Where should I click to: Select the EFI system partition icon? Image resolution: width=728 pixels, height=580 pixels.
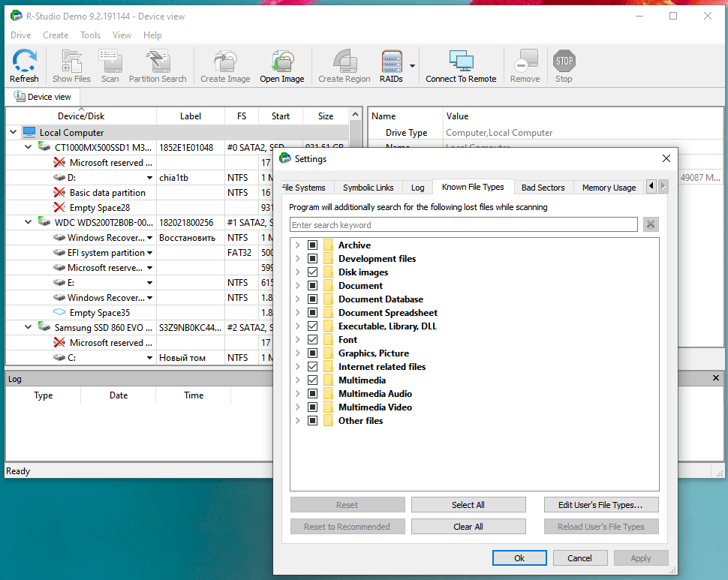coord(59,252)
